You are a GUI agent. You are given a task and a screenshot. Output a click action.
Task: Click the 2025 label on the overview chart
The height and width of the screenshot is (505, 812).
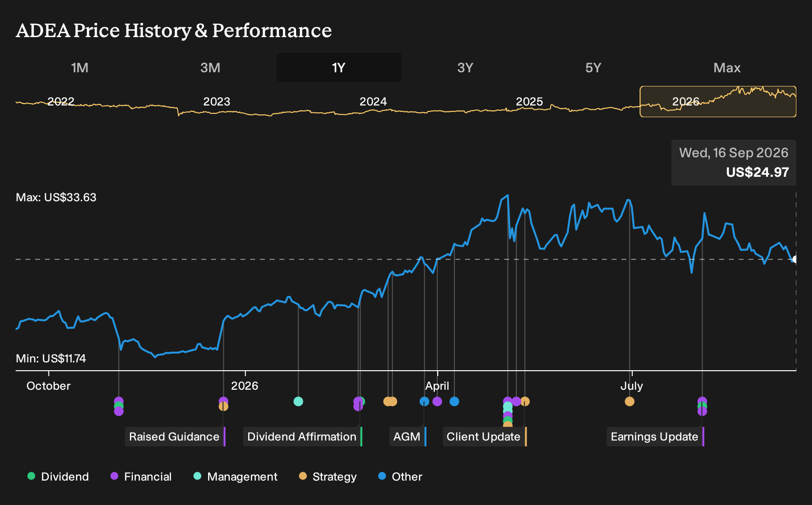pos(530,102)
